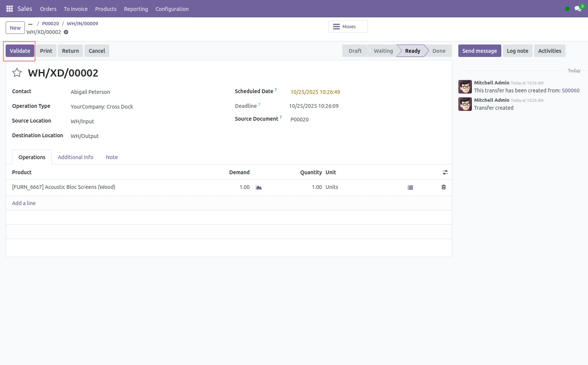The height and width of the screenshot is (365, 588).
Task: Open the S00060 sales order link
Action: tap(570, 90)
